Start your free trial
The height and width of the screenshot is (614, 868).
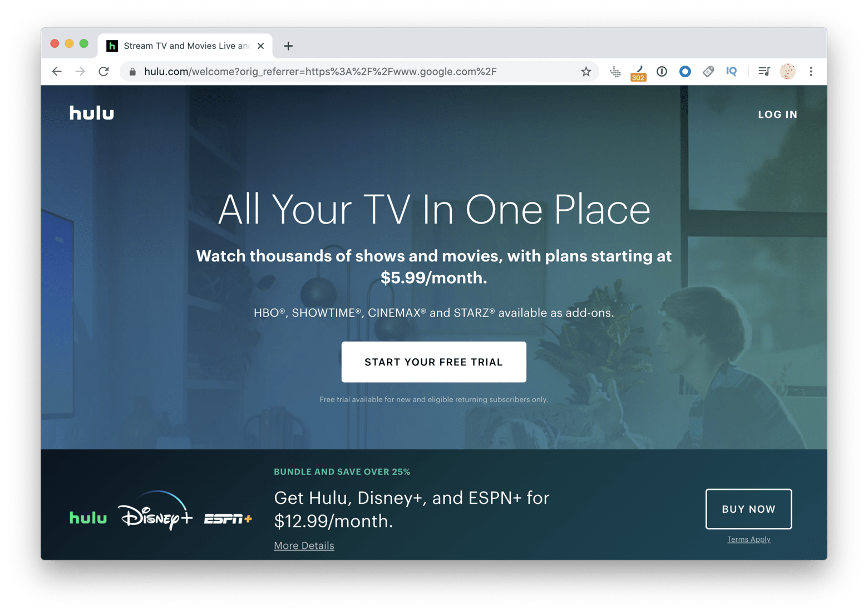[x=434, y=362]
